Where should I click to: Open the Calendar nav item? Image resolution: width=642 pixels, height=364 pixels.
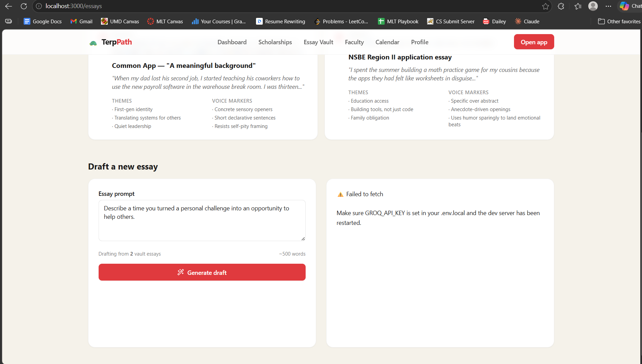pyautogui.click(x=387, y=42)
